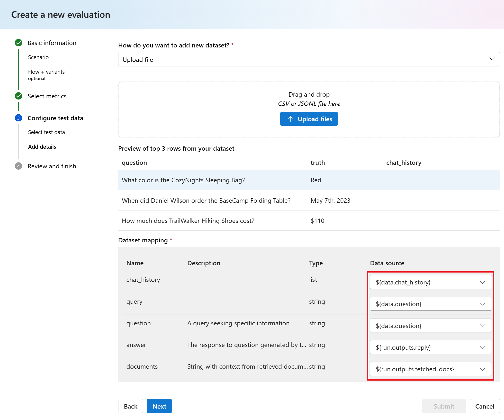Go to the Scenario step
504x420 pixels.
coord(38,57)
